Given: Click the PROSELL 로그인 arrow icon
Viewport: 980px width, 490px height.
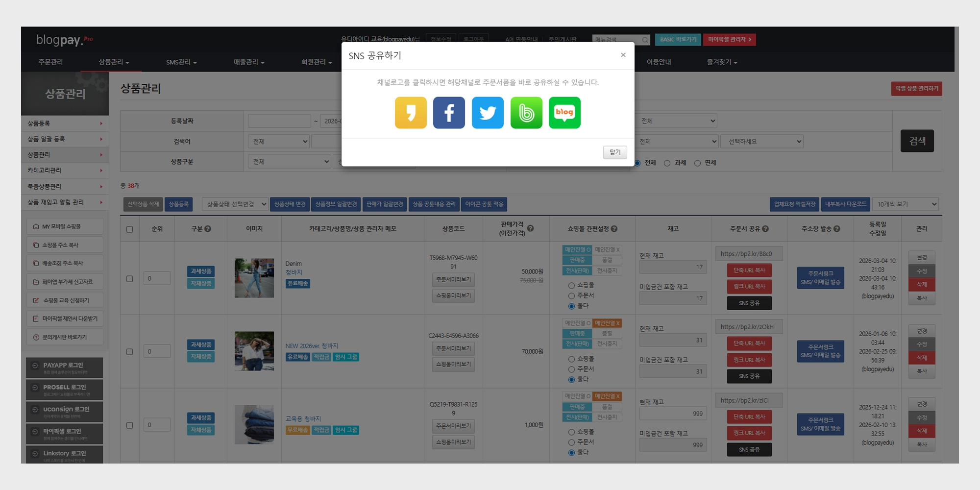Looking at the screenshot, I should pos(35,388).
